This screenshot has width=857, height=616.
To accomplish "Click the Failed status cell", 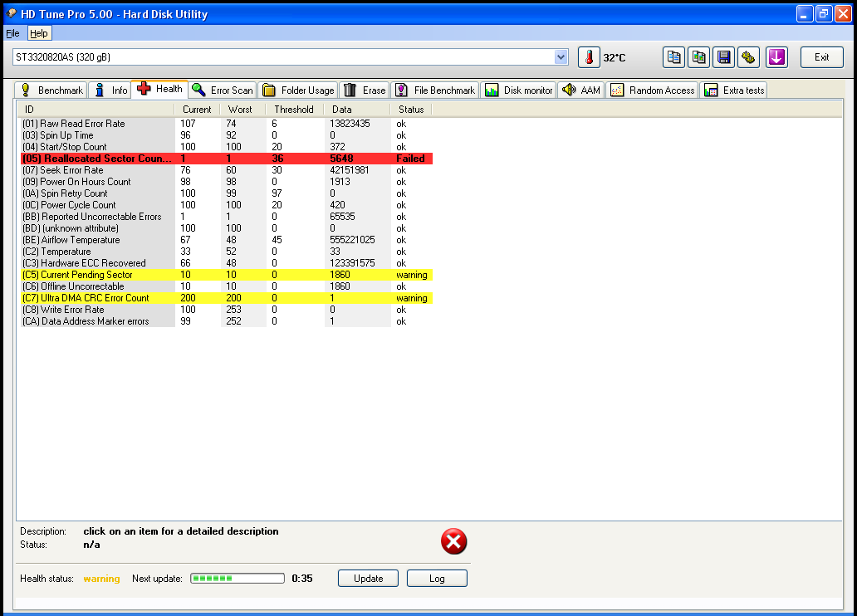I will point(410,159).
